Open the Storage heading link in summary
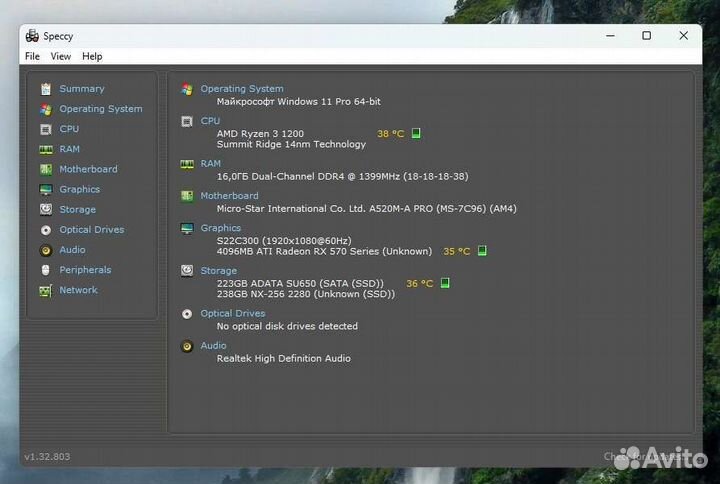 (x=219, y=270)
